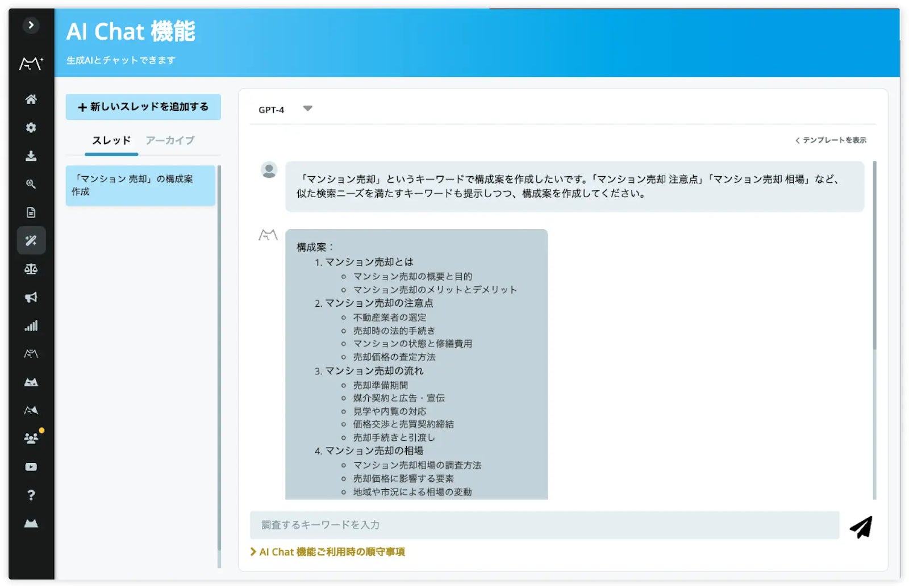Click the chat conversation scrollbar

874,256
